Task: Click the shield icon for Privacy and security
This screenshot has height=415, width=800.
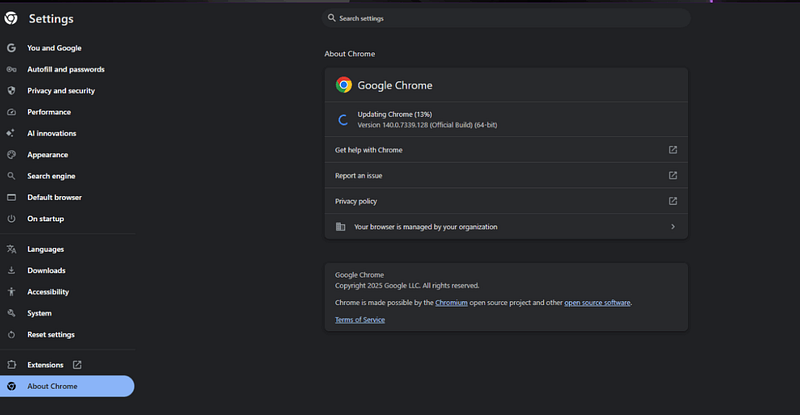Action: pyautogui.click(x=11, y=91)
